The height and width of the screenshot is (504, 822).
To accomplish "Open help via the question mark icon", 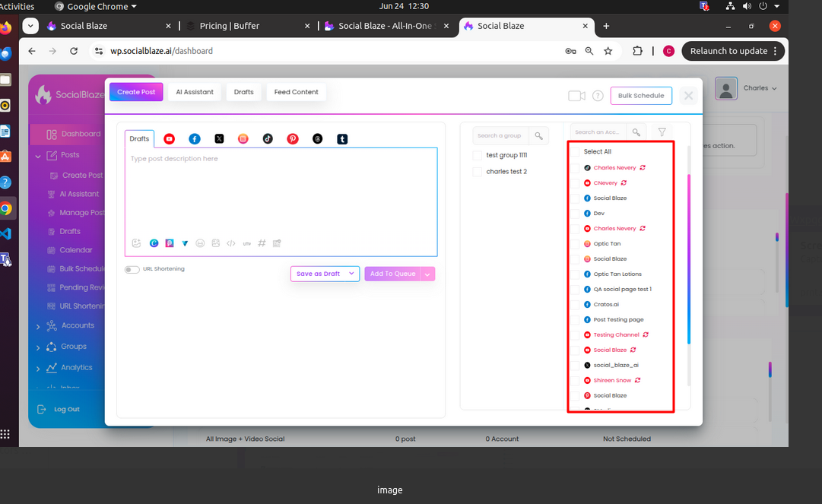I will coord(598,96).
